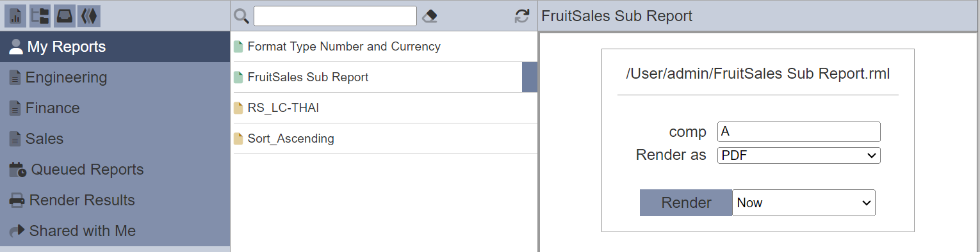The image size is (980, 252).
Task: Expand the Now schedule dropdown
Action: click(804, 203)
